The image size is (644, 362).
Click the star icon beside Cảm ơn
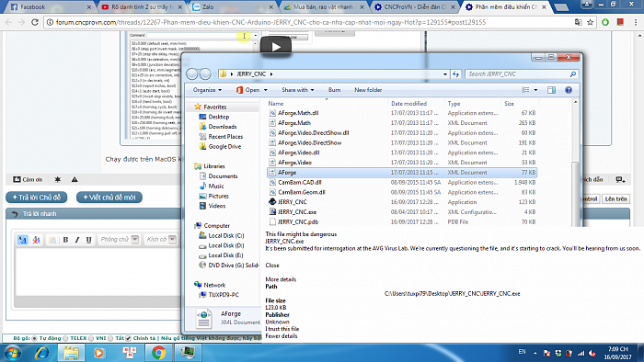(57, 179)
